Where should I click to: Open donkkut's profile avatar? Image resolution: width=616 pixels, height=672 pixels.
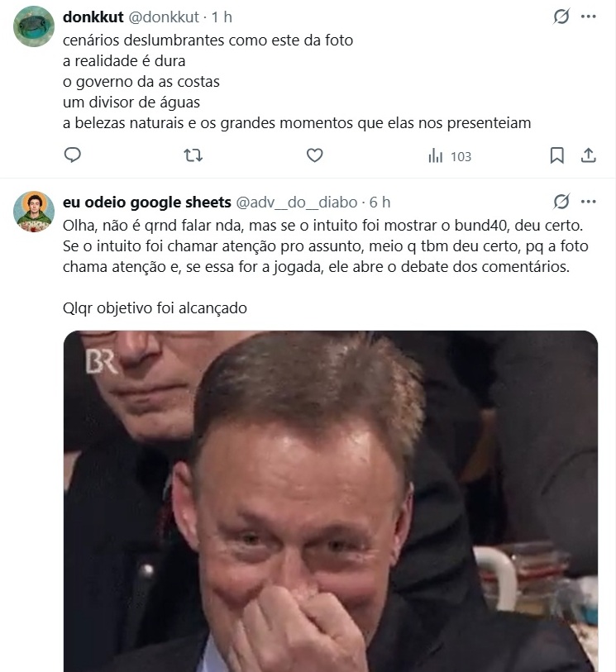click(34, 26)
